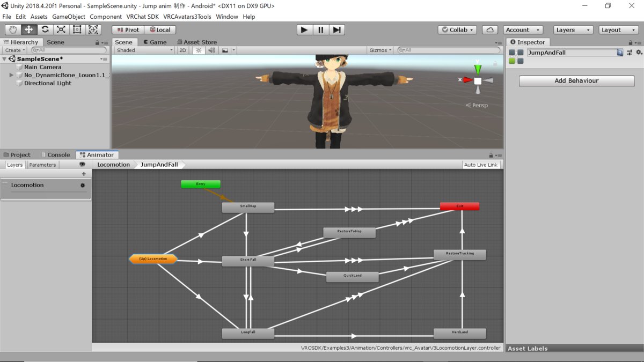
Task: Click JumpAndFall breadcrumb in Animator
Action: tap(159, 165)
